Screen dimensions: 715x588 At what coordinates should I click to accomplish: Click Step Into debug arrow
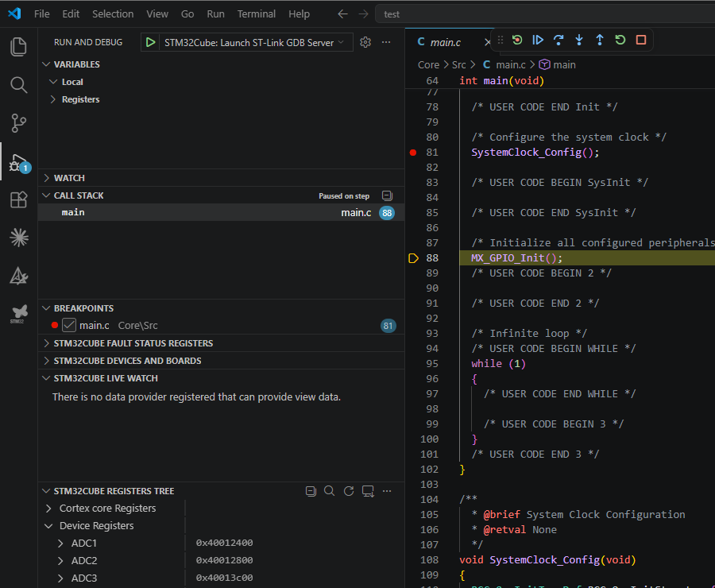(579, 41)
